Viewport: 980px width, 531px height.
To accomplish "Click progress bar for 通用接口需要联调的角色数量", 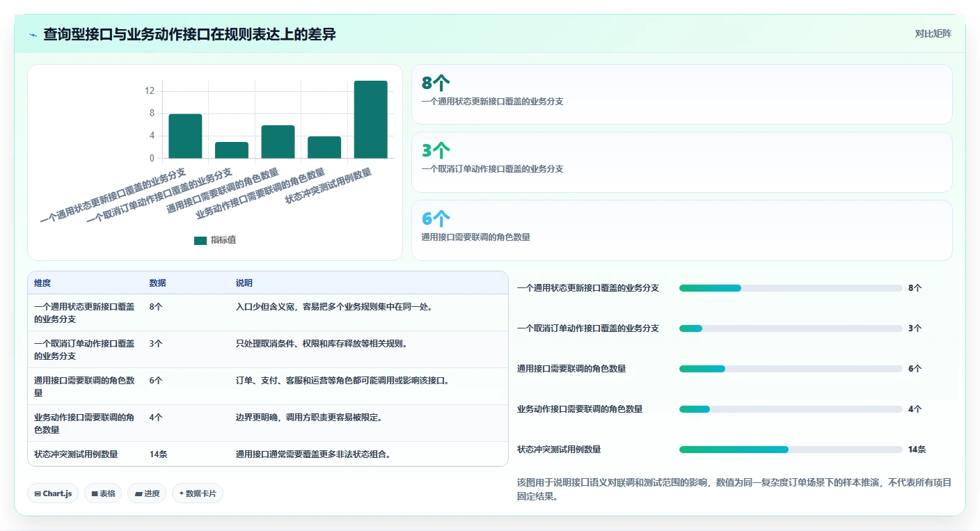I will pyautogui.click(x=791, y=369).
